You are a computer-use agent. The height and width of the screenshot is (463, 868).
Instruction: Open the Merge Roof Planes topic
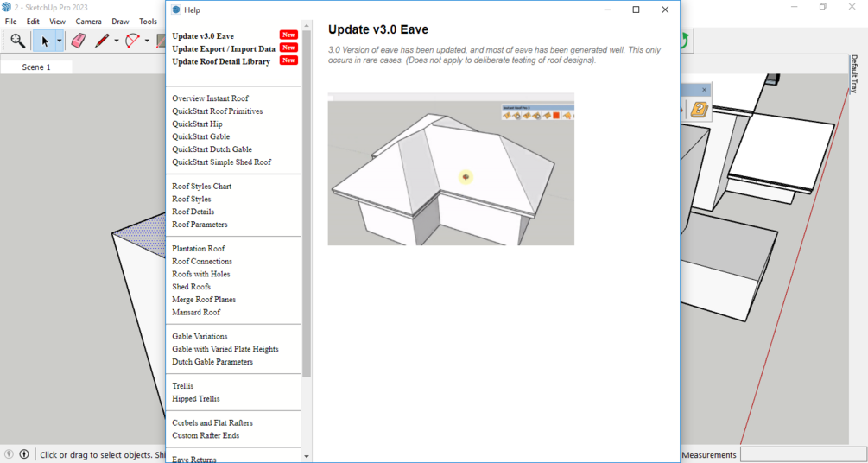pos(204,300)
